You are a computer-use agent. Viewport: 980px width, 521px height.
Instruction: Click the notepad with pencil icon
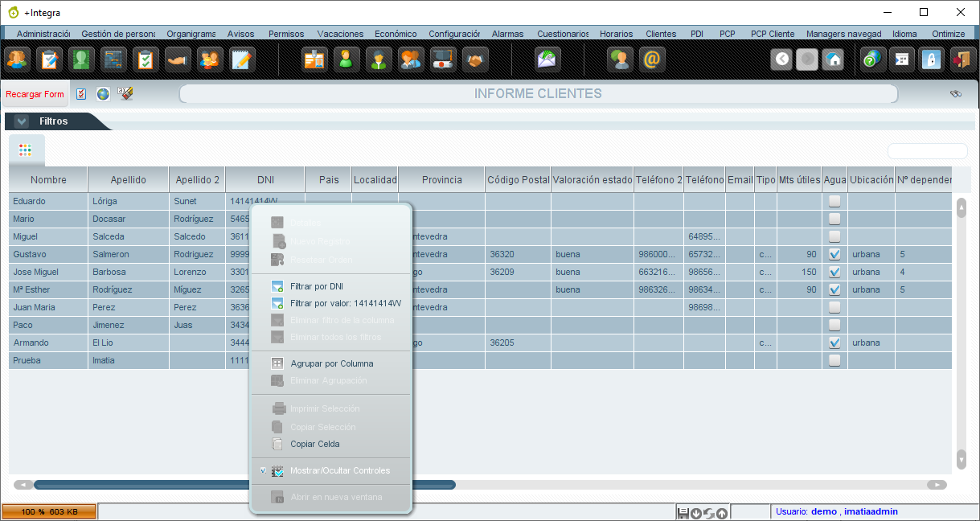(242, 59)
